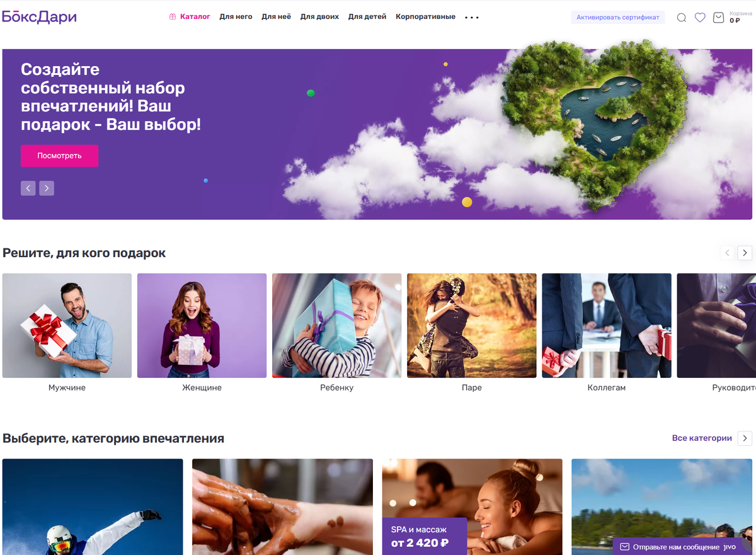Click the БоксДари logo

click(x=39, y=17)
